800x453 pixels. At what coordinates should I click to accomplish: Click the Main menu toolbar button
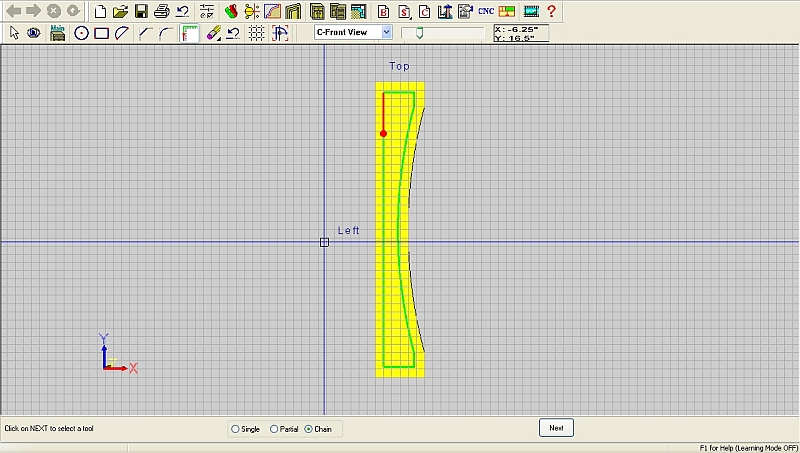coord(58,33)
